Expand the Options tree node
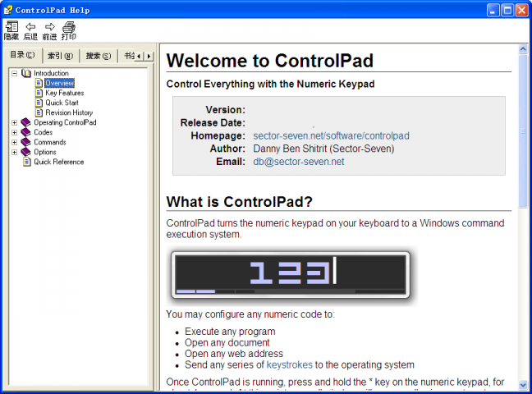532x394 pixels. click(x=14, y=152)
